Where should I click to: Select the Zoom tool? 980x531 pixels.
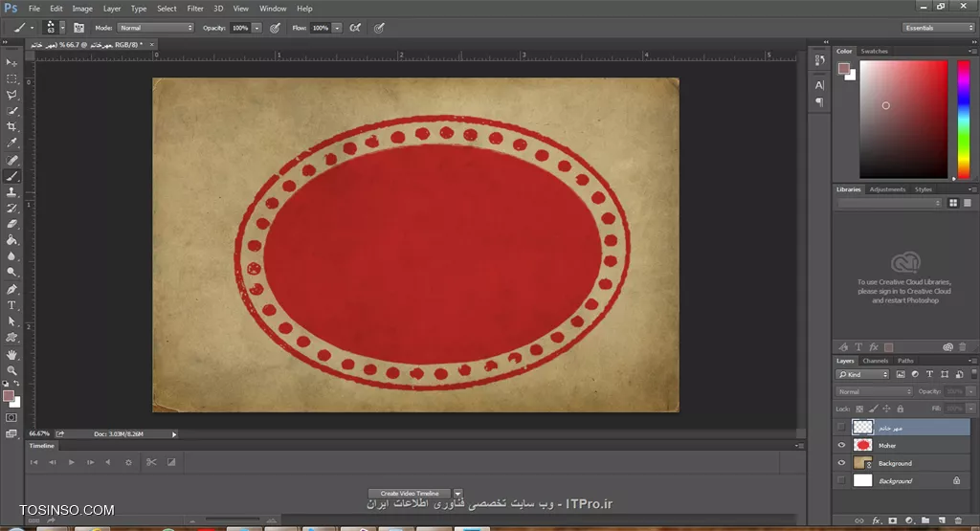coord(11,370)
